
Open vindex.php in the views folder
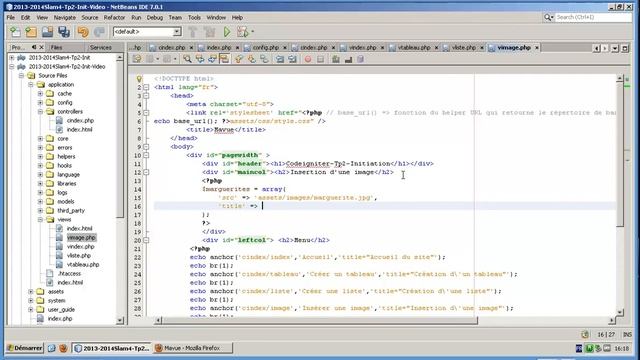point(80,247)
